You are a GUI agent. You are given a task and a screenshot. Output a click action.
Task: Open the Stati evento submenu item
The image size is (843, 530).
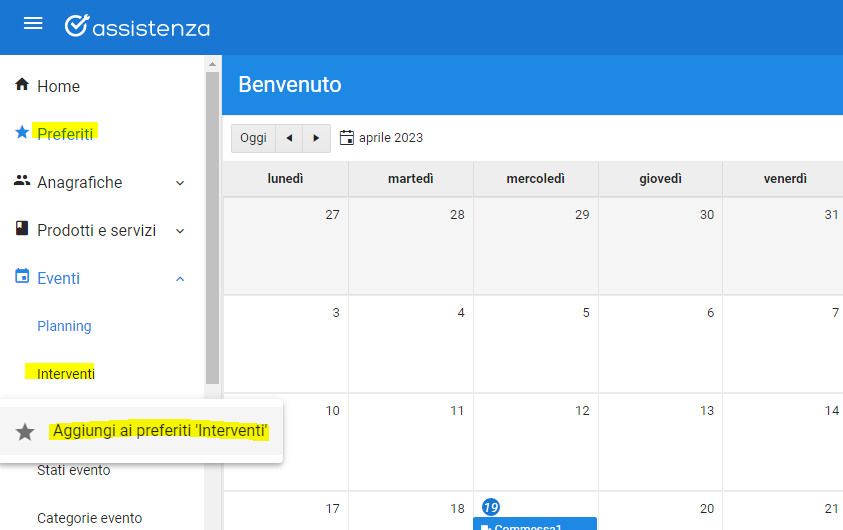pyautogui.click(x=74, y=470)
